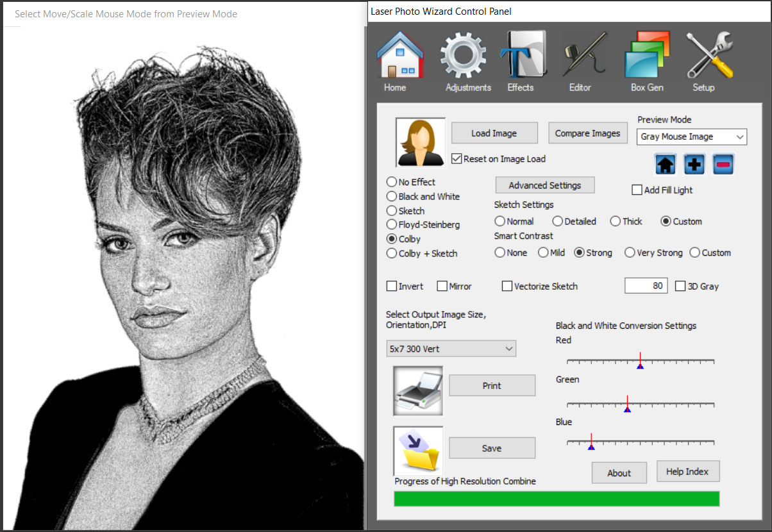Open the 5x7 300 Vert size dropdown

tap(451, 349)
